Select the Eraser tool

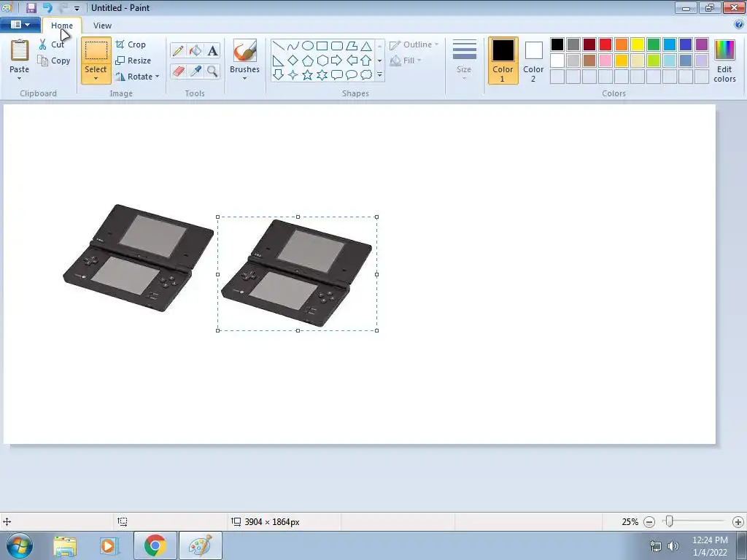coord(178,71)
